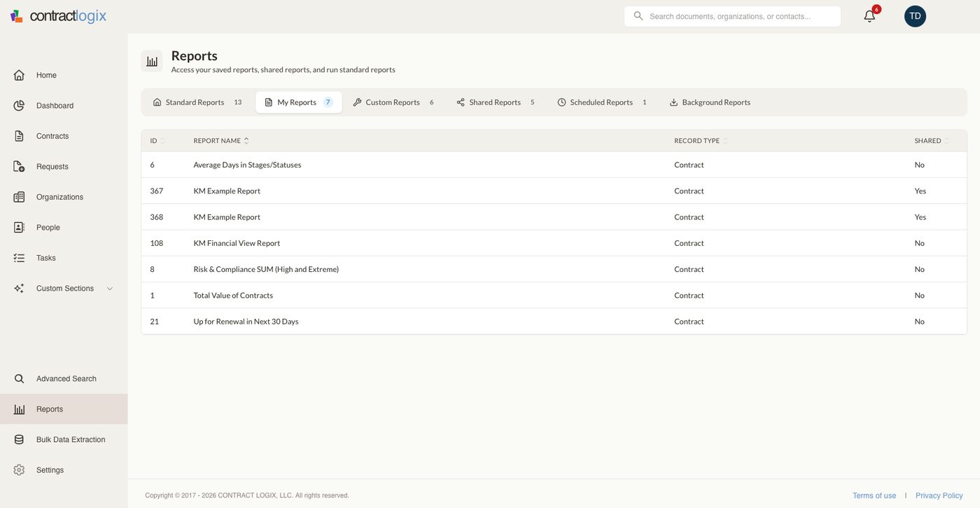Click the Scheduled Reports clock icon
Image resolution: width=980 pixels, height=508 pixels.
tap(561, 102)
